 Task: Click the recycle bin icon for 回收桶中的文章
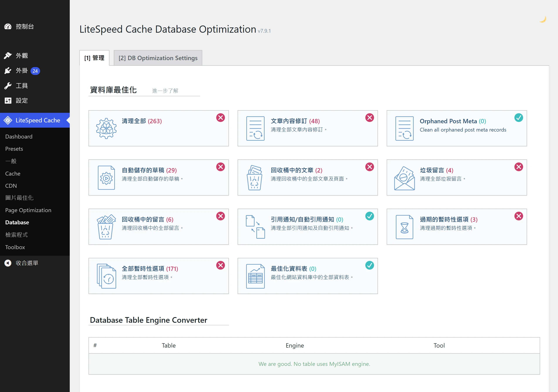[255, 177]
